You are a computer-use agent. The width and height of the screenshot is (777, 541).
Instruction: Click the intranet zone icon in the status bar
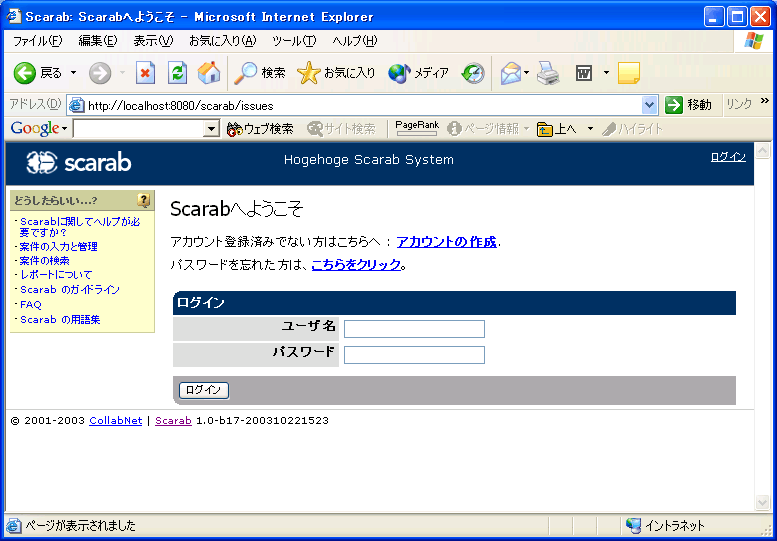(633, 525)
